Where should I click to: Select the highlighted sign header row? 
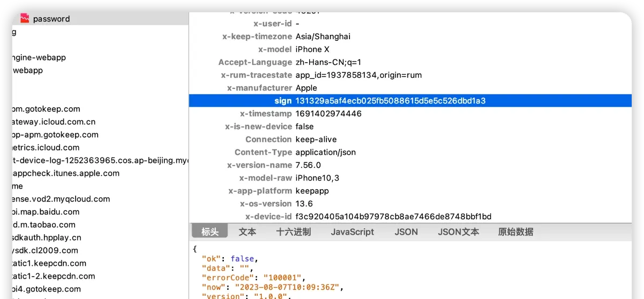pos(410,101)
